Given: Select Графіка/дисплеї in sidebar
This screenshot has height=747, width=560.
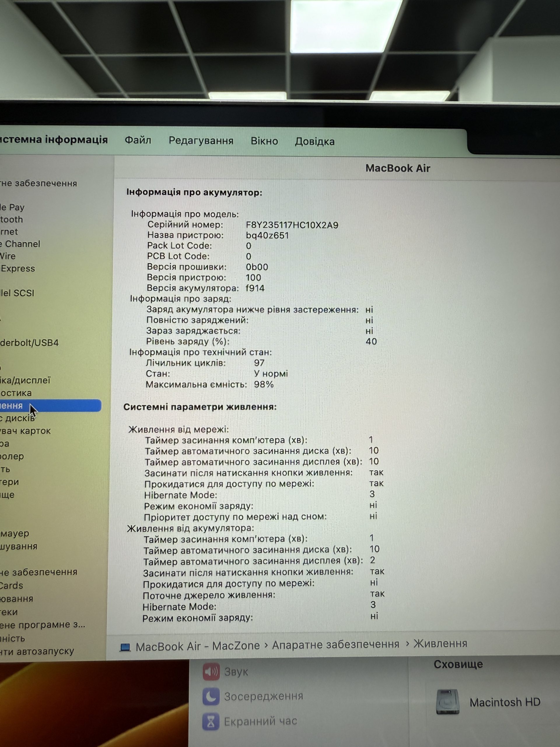Looking at the screenshot, I should click(25, 380).
